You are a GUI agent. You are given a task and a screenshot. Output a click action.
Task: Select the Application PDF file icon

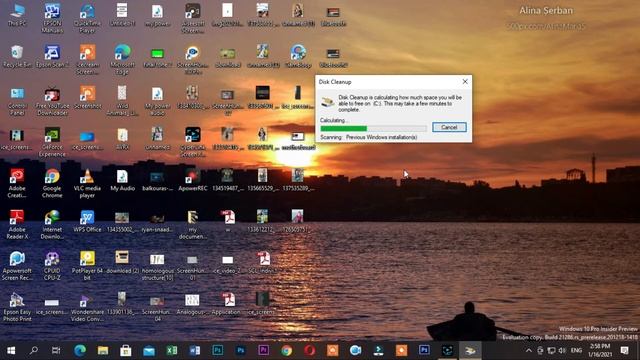coord(228,304)
